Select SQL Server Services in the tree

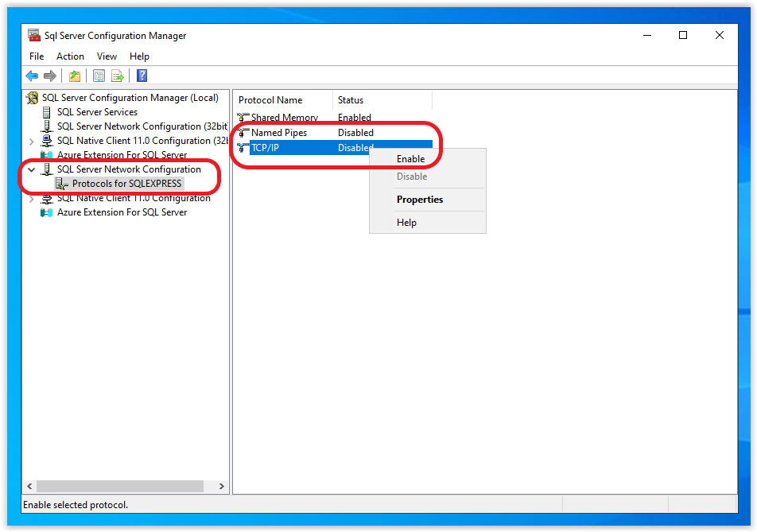point(97,112)
